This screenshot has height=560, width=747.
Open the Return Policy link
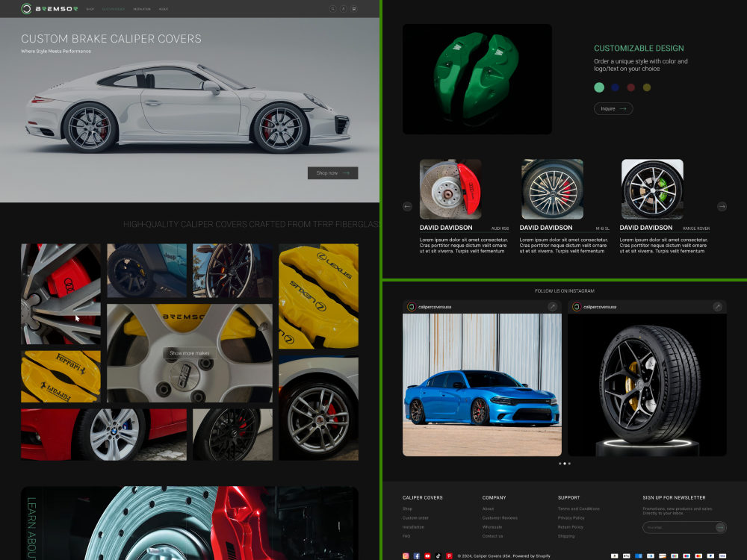[x=571, y=526]
